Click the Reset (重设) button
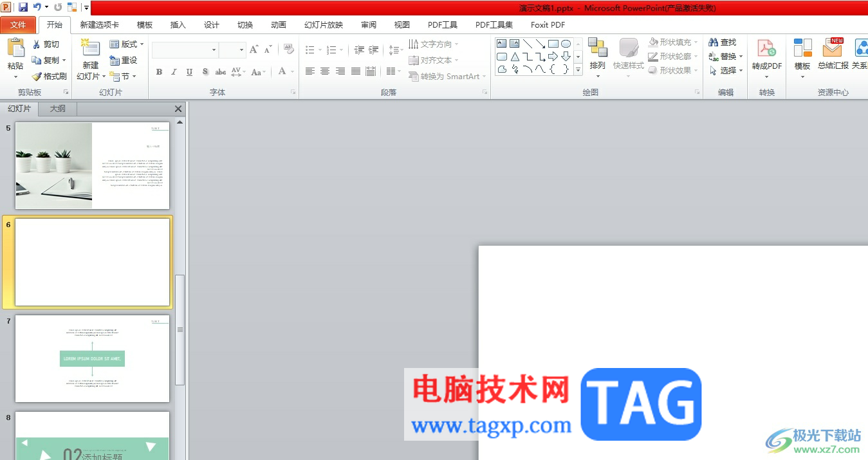This screenshot has width=868, height=460. [124, 60]
